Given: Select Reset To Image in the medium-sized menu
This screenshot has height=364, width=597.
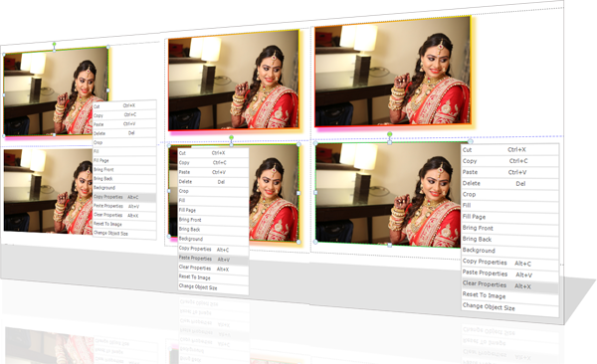Looking at the screenshot, I should point(213,278).
